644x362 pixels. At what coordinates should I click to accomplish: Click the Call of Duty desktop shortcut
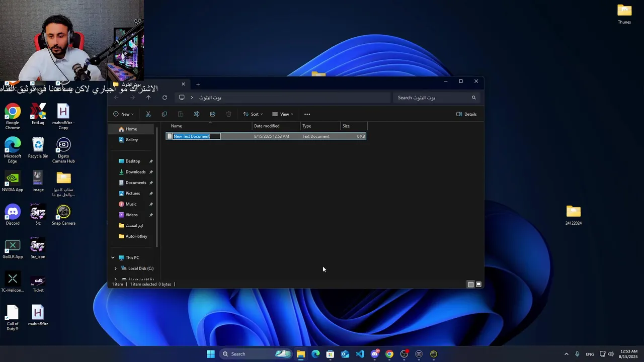coord(13,318)
